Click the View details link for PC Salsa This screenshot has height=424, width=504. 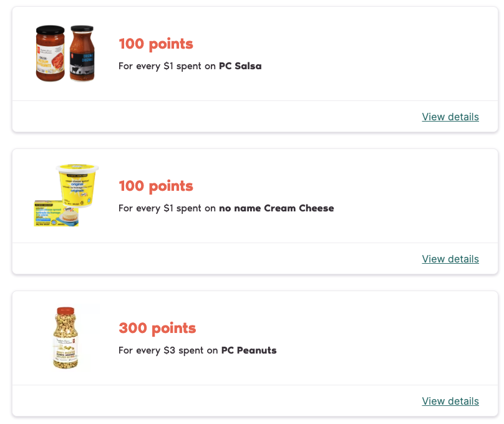(x=450, y=117)
